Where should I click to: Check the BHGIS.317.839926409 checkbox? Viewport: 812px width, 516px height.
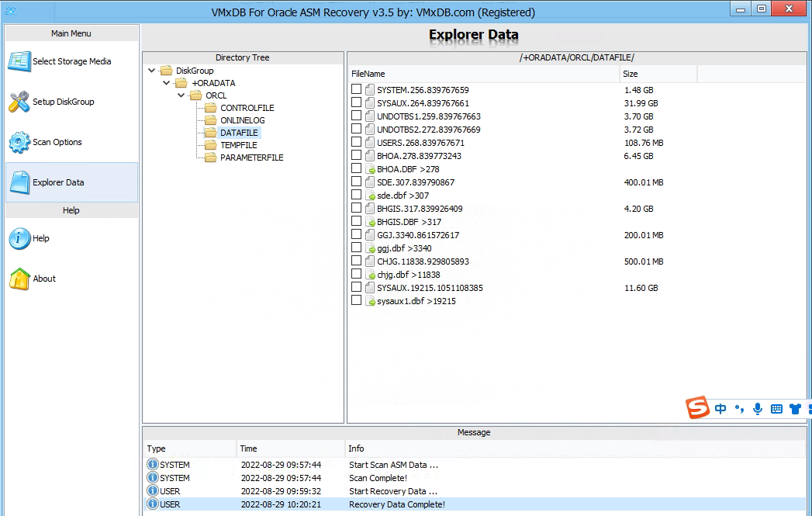356,208
